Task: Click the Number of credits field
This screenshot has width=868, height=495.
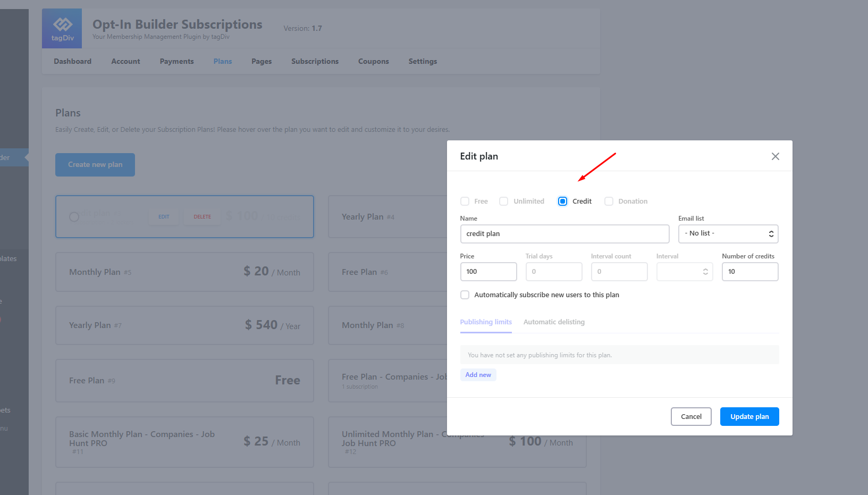Action: coord(750,272)
